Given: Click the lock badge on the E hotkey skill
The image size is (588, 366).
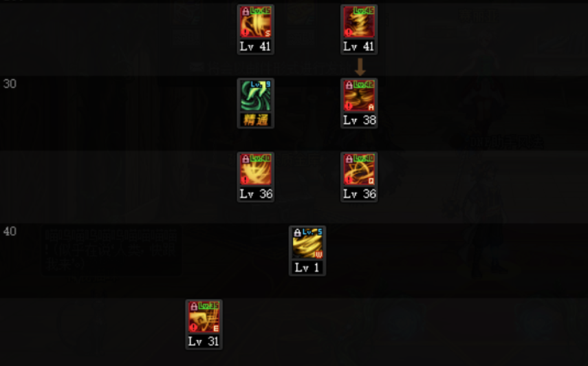Looking at the screenshot, I should 194,307.
